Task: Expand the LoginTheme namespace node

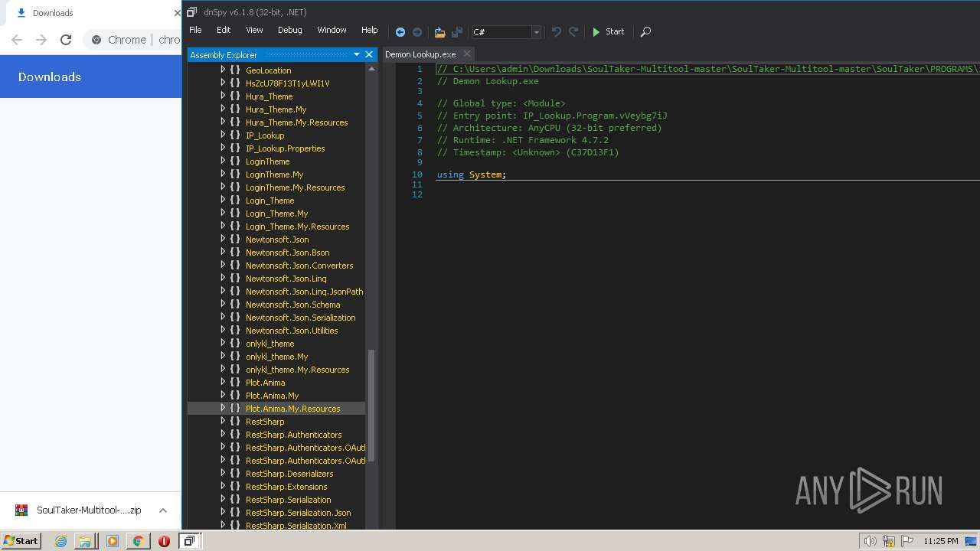Action: (223, 161)
